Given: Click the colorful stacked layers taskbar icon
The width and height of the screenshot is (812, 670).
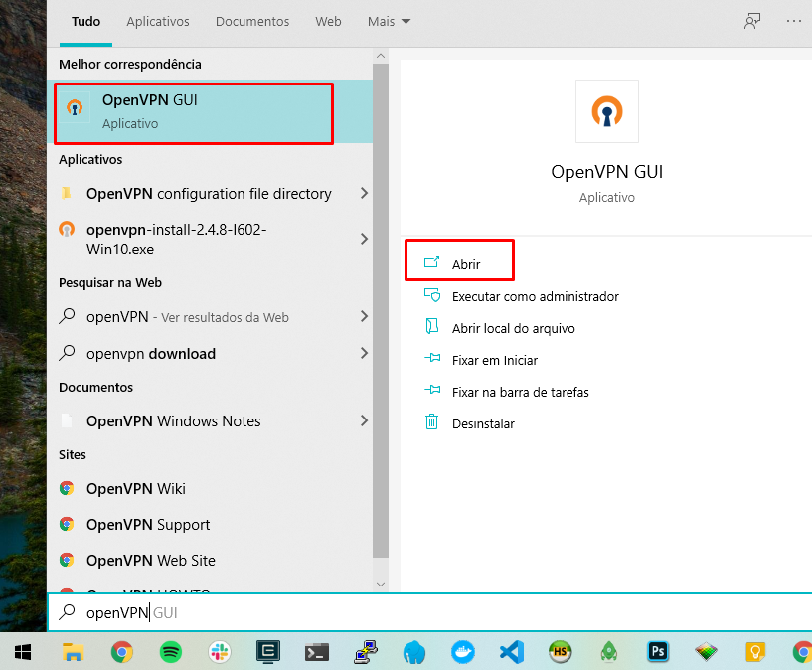Looking at the screenshot, I should pos(707,652).
